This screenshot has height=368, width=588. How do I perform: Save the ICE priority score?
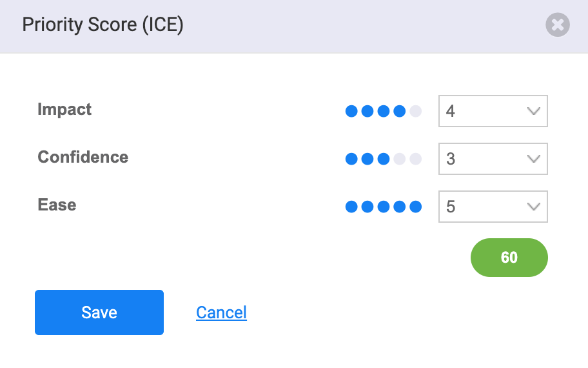[99, 312]
